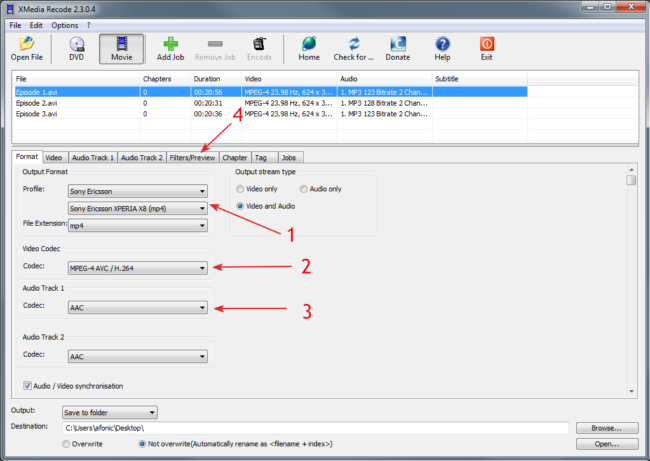Open the File Extension mp4 dropdown
The height and width of the screenshot is (461, 650).
(x=138, y=226)
